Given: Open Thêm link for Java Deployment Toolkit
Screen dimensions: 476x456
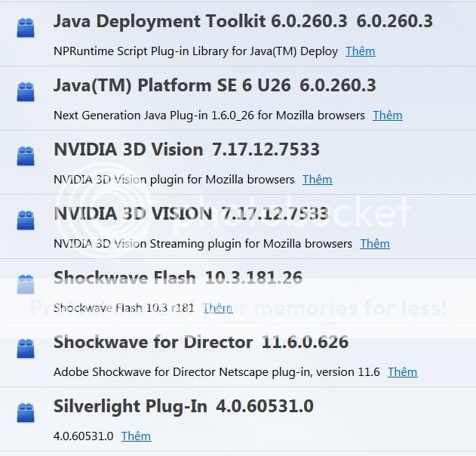Looking at the screenshot, I should click(x=361, y=51).
